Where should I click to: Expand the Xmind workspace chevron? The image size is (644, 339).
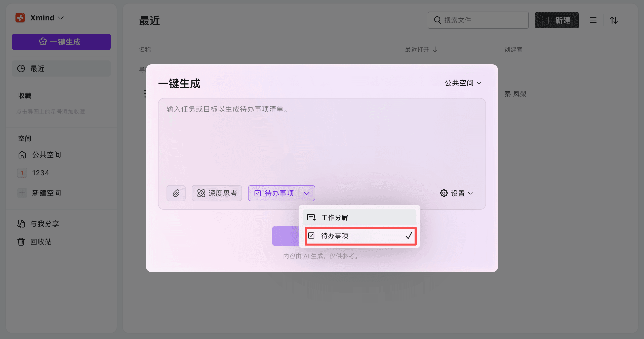point(60,18)
